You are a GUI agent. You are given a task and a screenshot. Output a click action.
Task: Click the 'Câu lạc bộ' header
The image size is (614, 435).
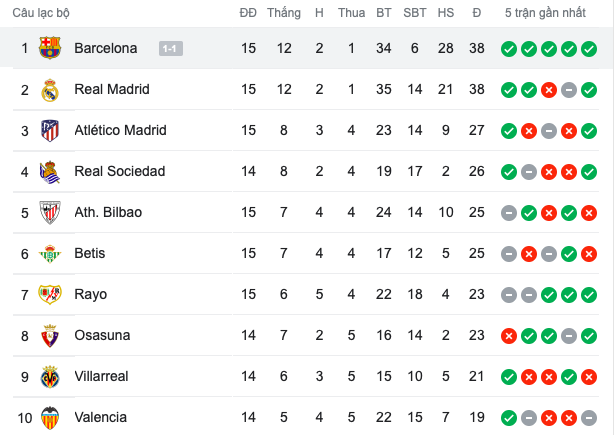(x=41, y=13)
